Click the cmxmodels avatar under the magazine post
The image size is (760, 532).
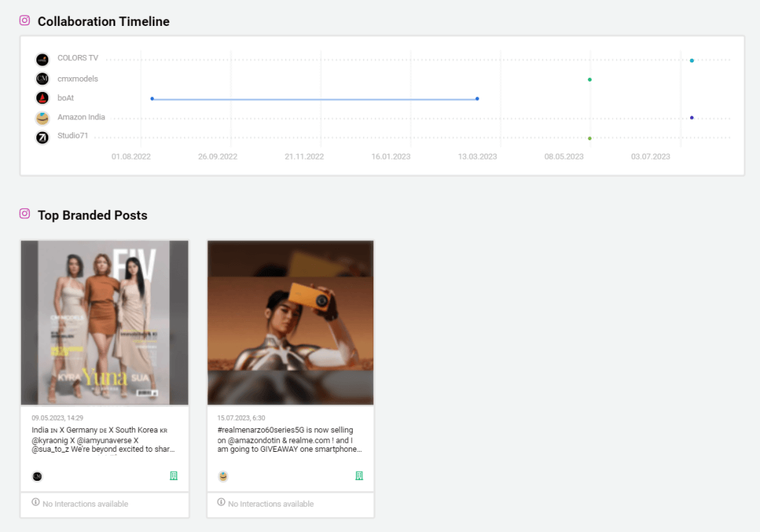pyautogui.click(x=37, y=476)
